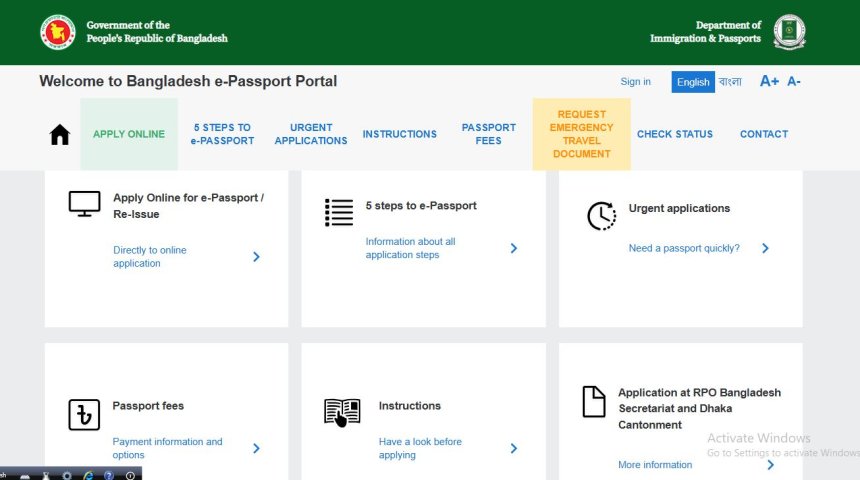Open Internet Explorer icon in bottom bar
This screenshot has height=480, width=860.
click(x=88, y=475)
